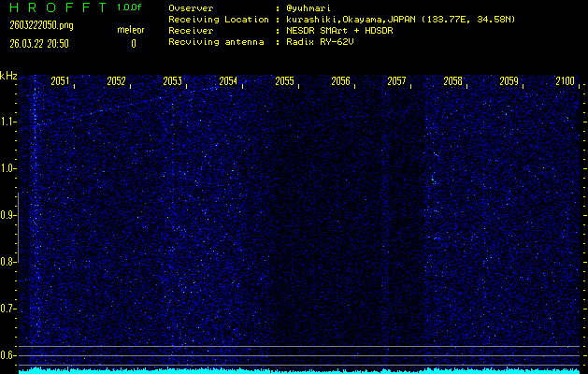This screenshot has width=588, height=374.
Task: Click the observer name @yuhmari
Action: tap(308, 8)
